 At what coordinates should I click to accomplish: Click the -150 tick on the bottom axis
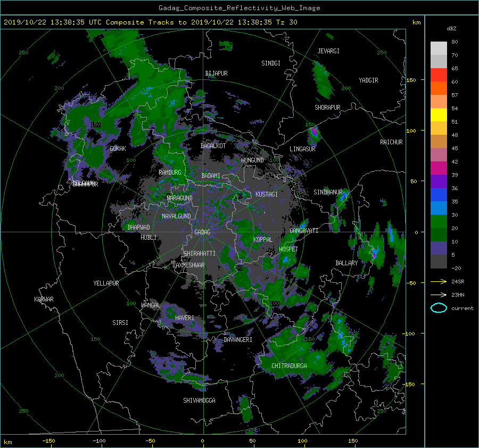(48, 441)
